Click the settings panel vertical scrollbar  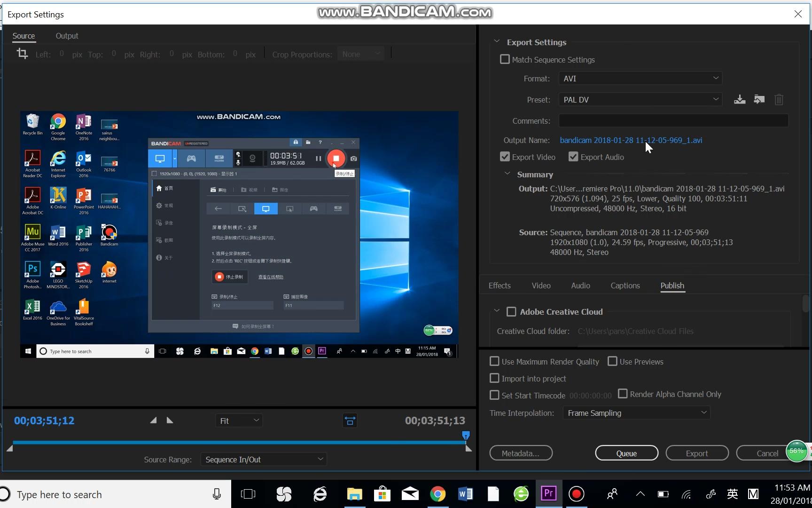(805, 303)
